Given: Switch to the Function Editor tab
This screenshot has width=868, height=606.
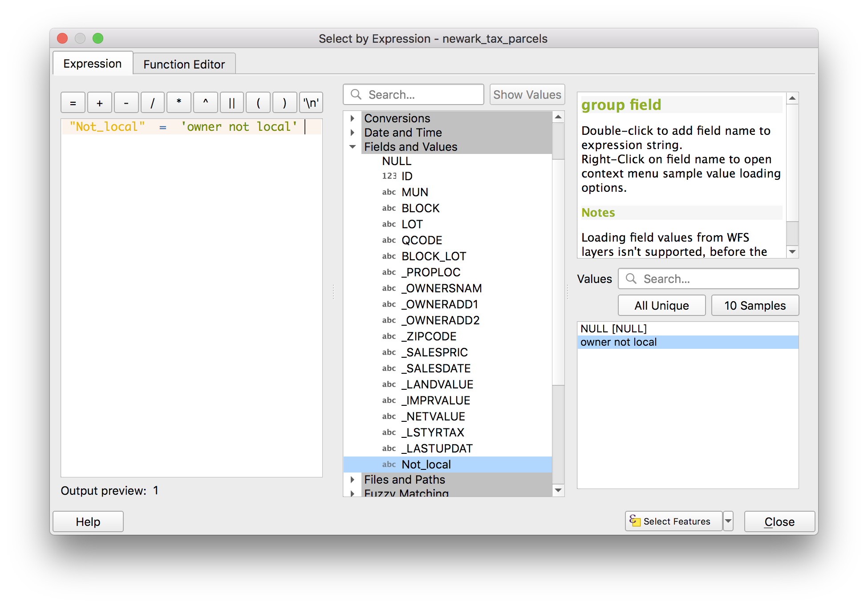Looking at the screenshot, I should [184, 65].
